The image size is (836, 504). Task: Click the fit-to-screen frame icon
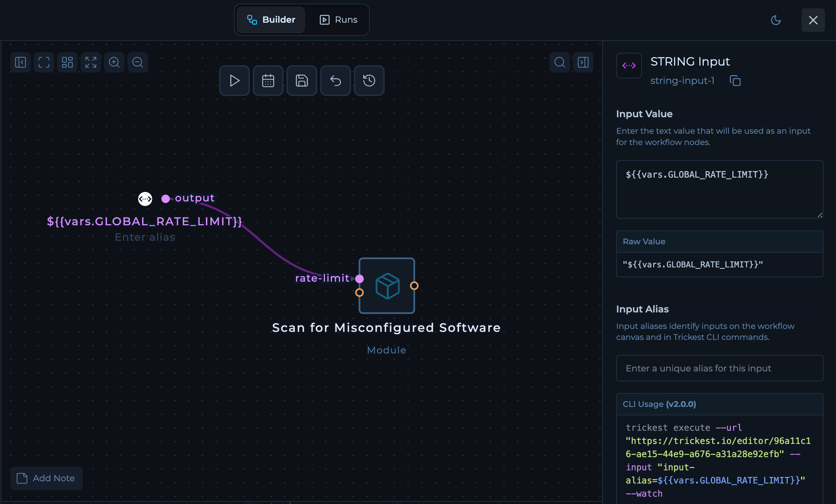tap(44, 62)
